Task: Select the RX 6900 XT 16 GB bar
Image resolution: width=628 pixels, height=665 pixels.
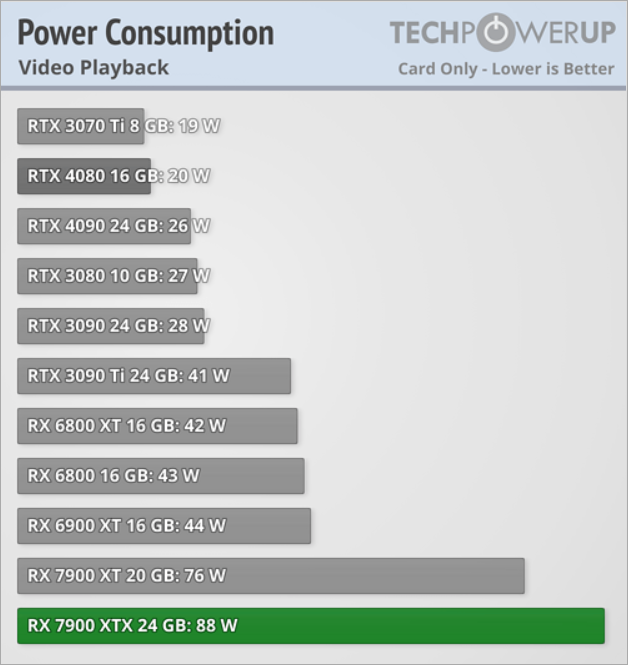Action: tap(164, 526)
